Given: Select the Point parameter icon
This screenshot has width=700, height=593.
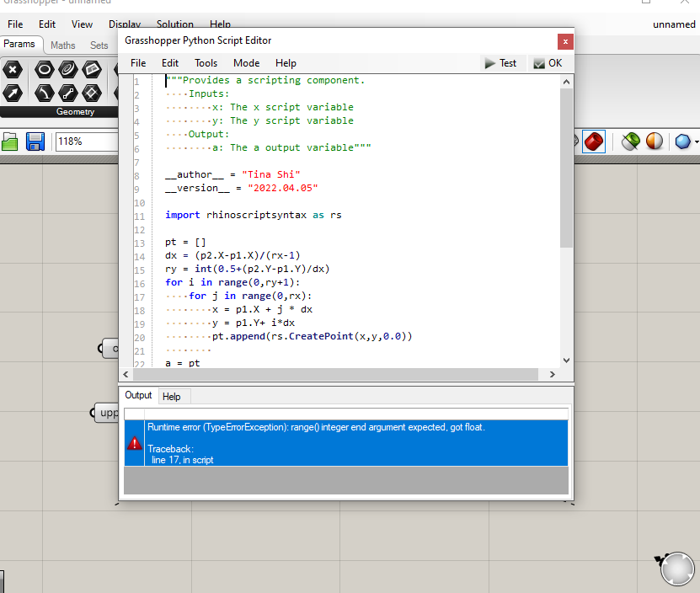Looking at the screenshot, I should pyautogui.click(x=13, y=70).
